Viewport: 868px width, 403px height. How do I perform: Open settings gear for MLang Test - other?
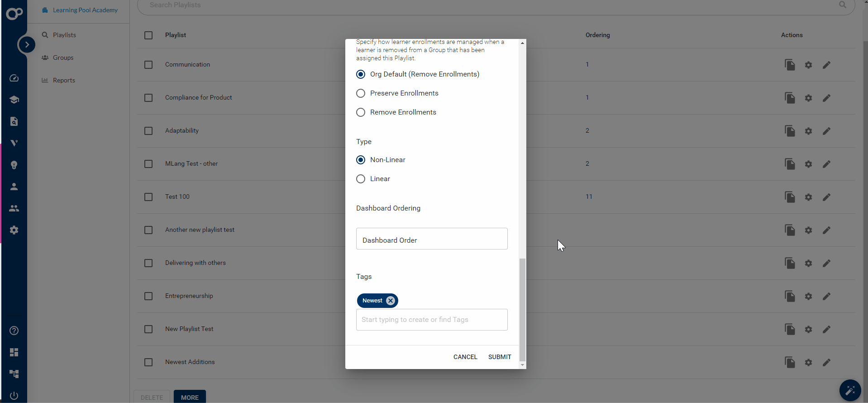pyautogui.click(x=808, y=164)
